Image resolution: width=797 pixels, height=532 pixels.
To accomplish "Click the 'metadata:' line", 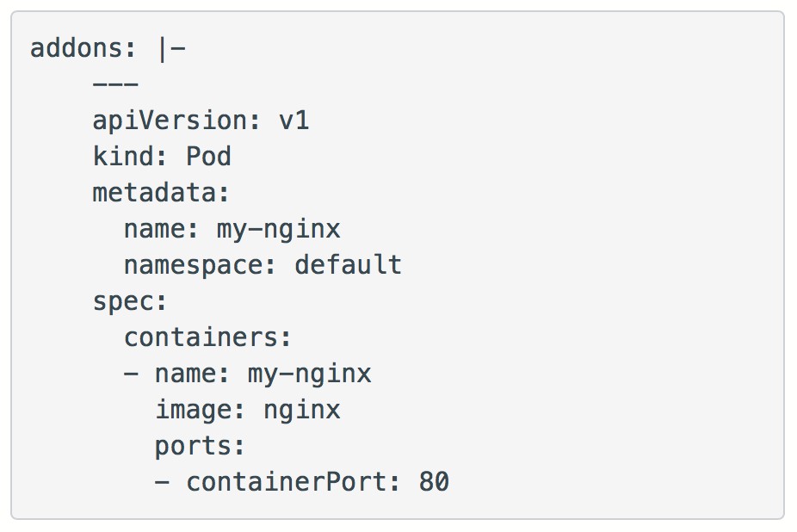I will pos(161,193).
